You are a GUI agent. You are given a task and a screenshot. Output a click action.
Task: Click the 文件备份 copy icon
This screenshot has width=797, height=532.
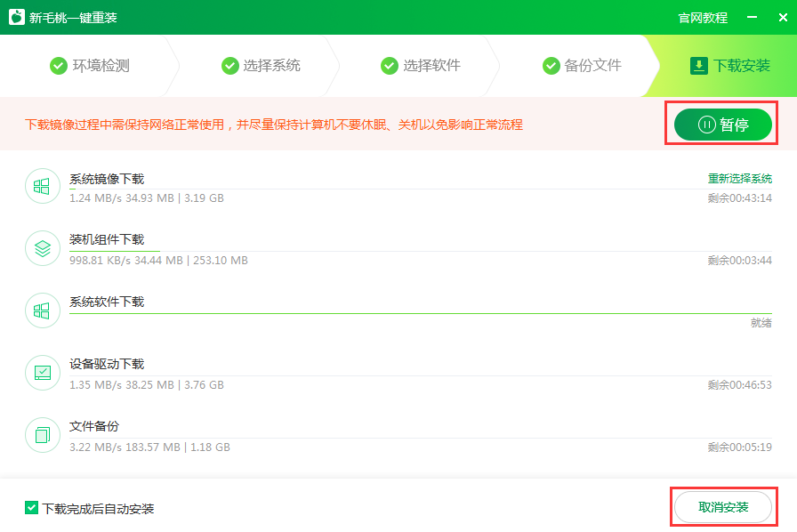[42, 435]
